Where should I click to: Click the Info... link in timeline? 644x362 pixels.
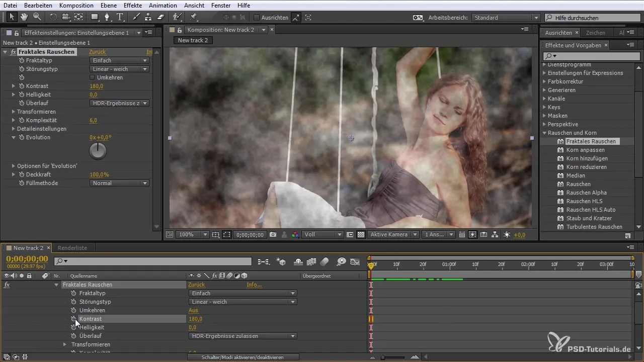pos(254,285)
